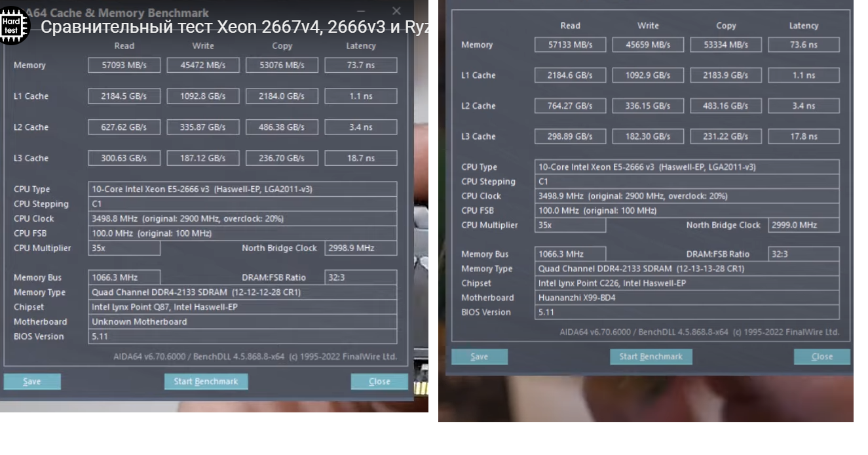Click Save in the left benchmark window
The image size is (868, 455).
pyautogui.click(x=32, y=382)
